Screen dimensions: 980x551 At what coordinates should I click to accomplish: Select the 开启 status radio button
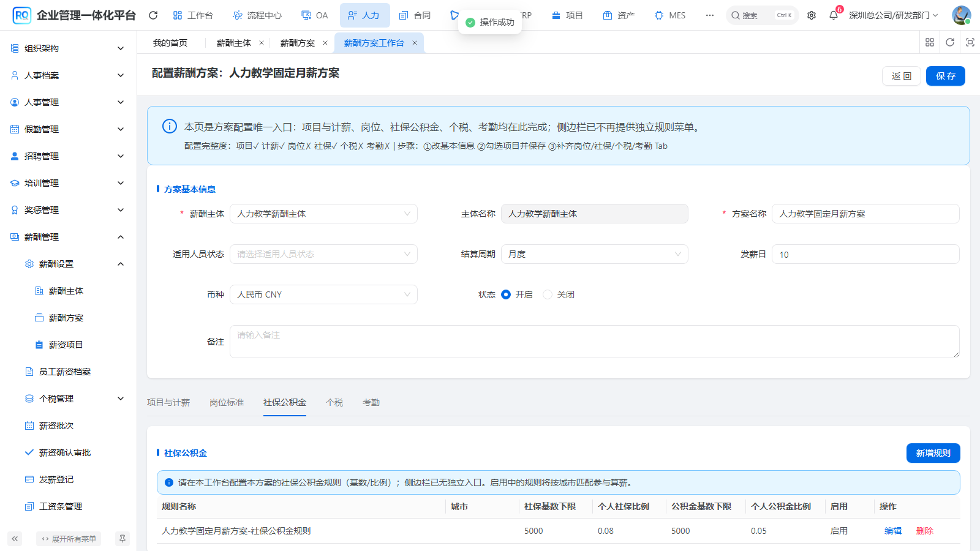pos(506,294)
